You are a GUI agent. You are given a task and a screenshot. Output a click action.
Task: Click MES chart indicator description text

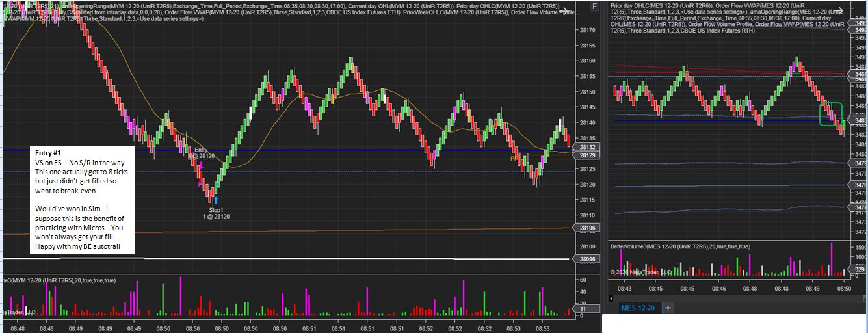coord(727,18)
